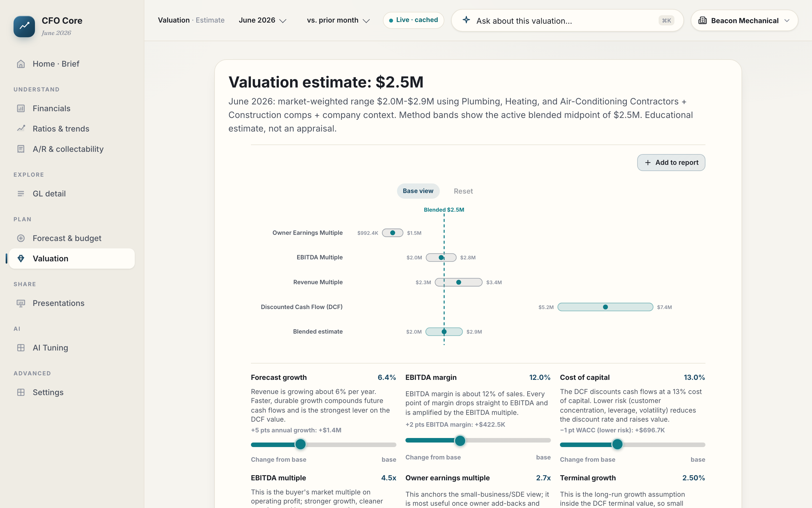Viewport: 812px width, 508px height.
Task: Click Valuation breadcrumb in header
Action: click(174, 20)
